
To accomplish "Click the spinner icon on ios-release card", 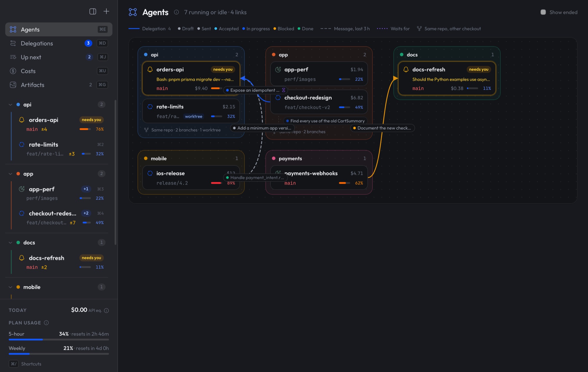I will click(150, 173).
